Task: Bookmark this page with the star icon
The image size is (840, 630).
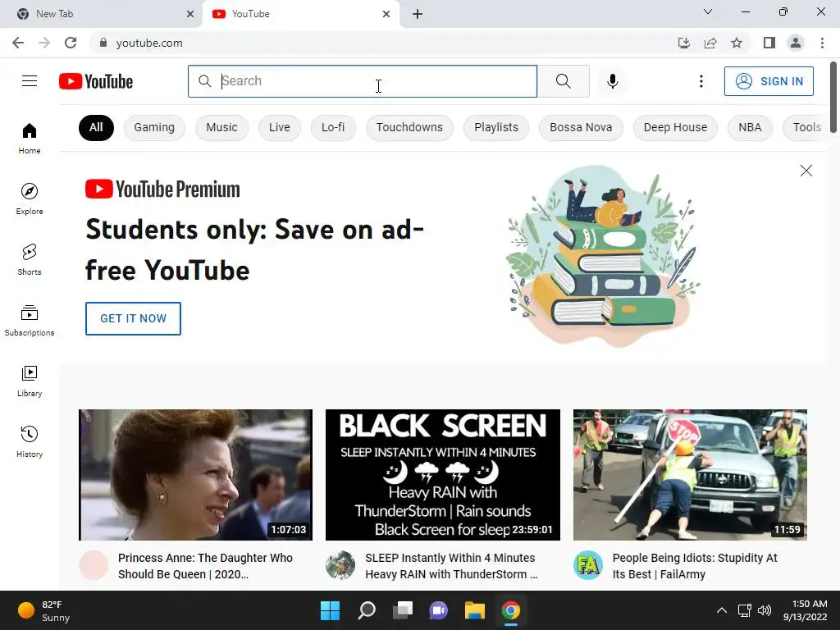Action: [x=737, y=43]
